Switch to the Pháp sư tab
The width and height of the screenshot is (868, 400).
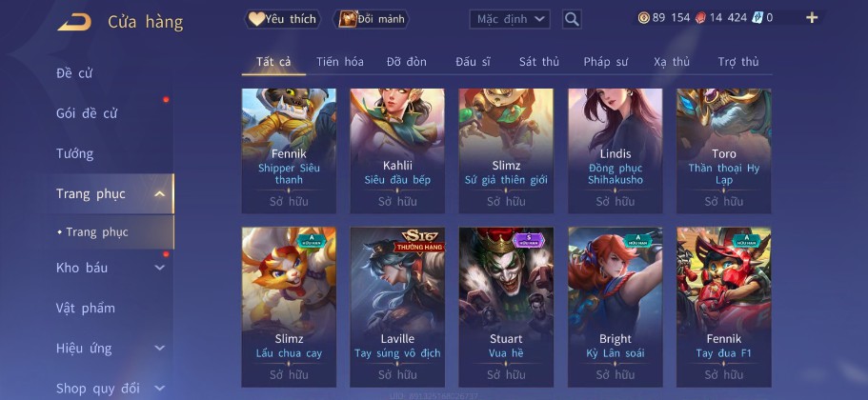tap(606, 62)
